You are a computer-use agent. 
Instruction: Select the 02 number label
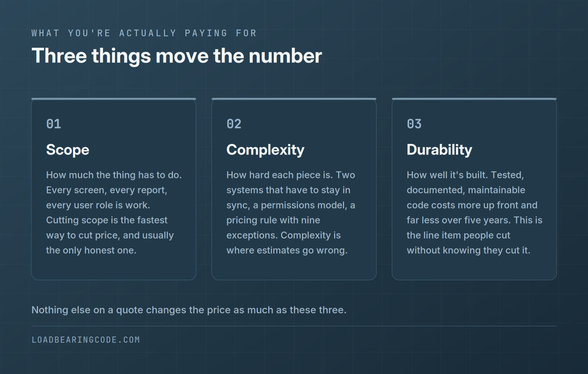[x=234, y=124]
